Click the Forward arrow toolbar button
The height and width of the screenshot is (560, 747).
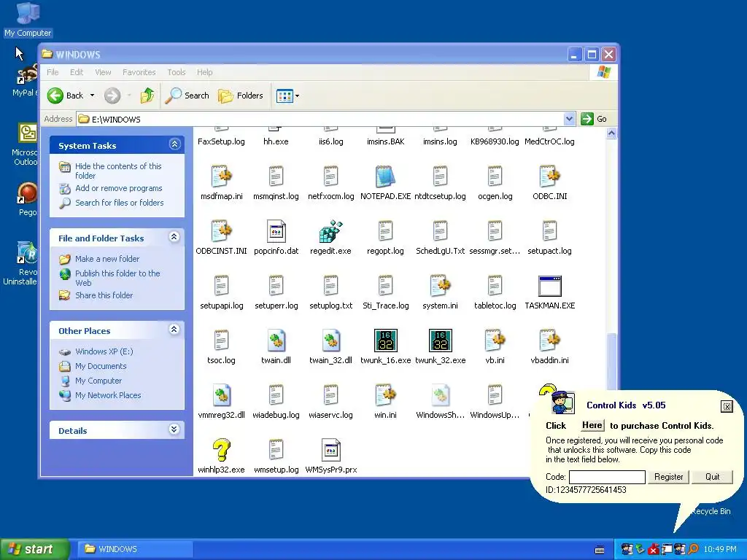point(112,96)
